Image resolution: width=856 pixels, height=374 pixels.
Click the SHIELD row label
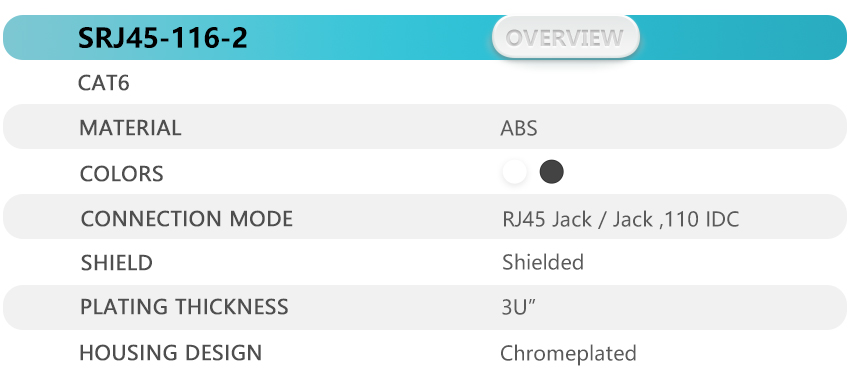117,263
